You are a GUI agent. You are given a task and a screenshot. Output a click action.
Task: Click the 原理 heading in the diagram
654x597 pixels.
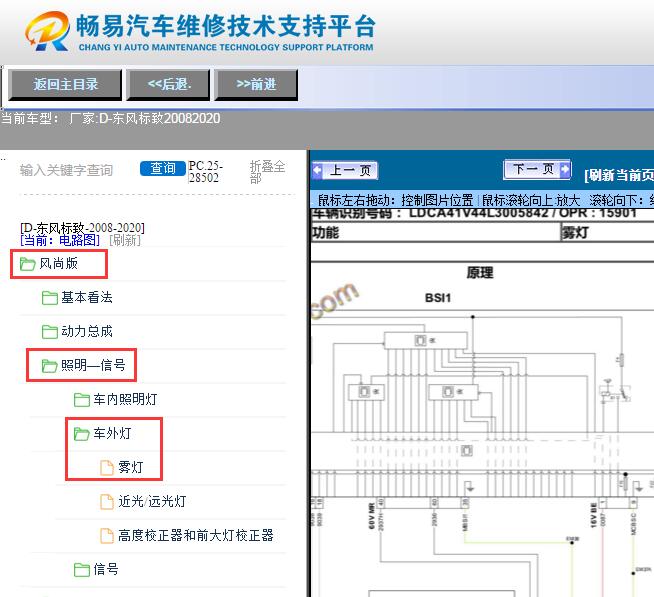480,273
